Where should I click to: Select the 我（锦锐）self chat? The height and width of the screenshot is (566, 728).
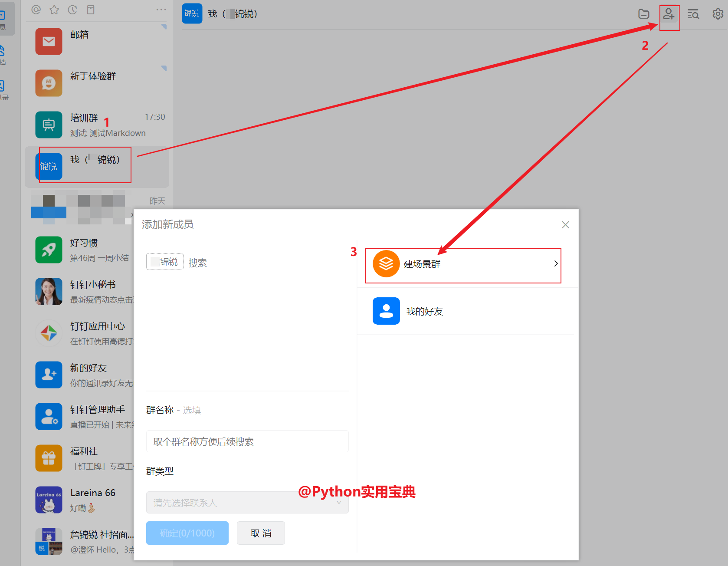pos(97,167)
